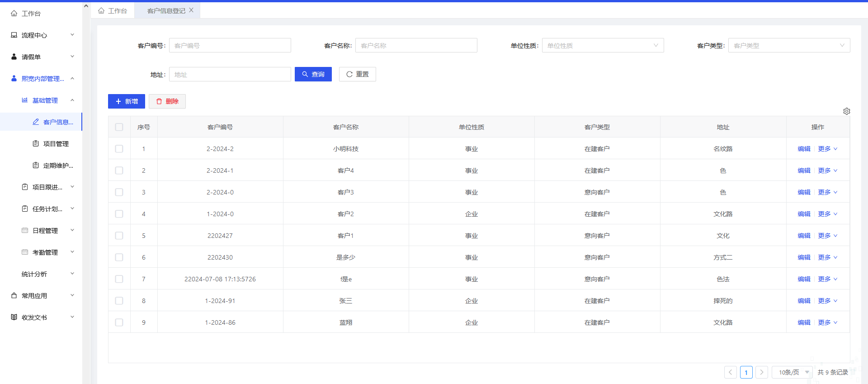This screenshot has width=868, height=384.
Task: Open 更多 menu for 蓝翔 row
Action: [828, 322]
